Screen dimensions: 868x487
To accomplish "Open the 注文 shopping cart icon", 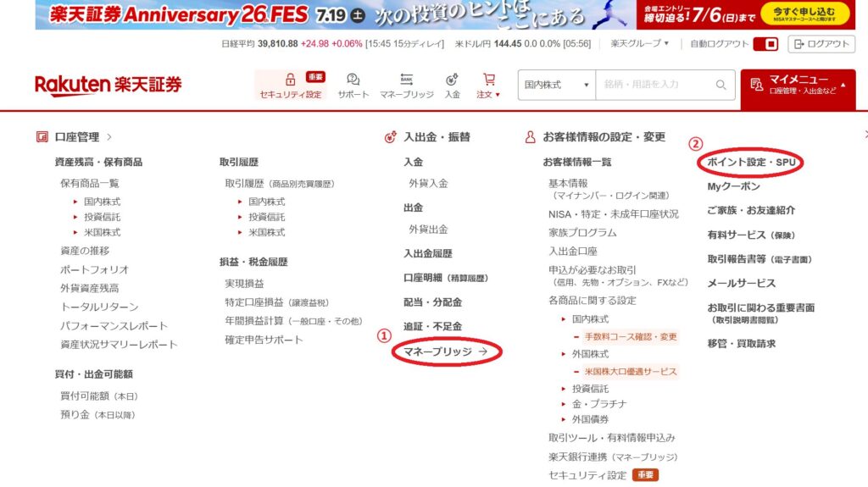I will click(x=488, y=79).
